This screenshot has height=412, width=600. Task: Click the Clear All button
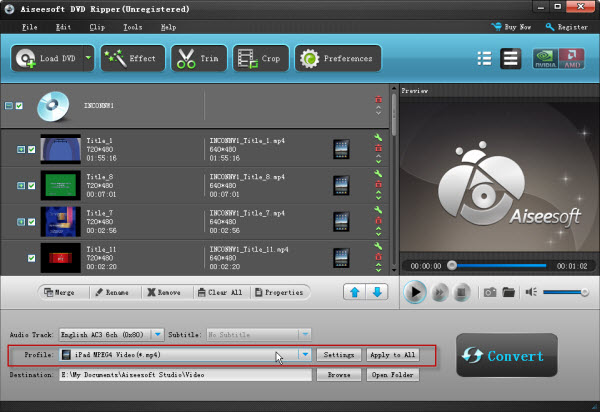(x=220, y=292)
